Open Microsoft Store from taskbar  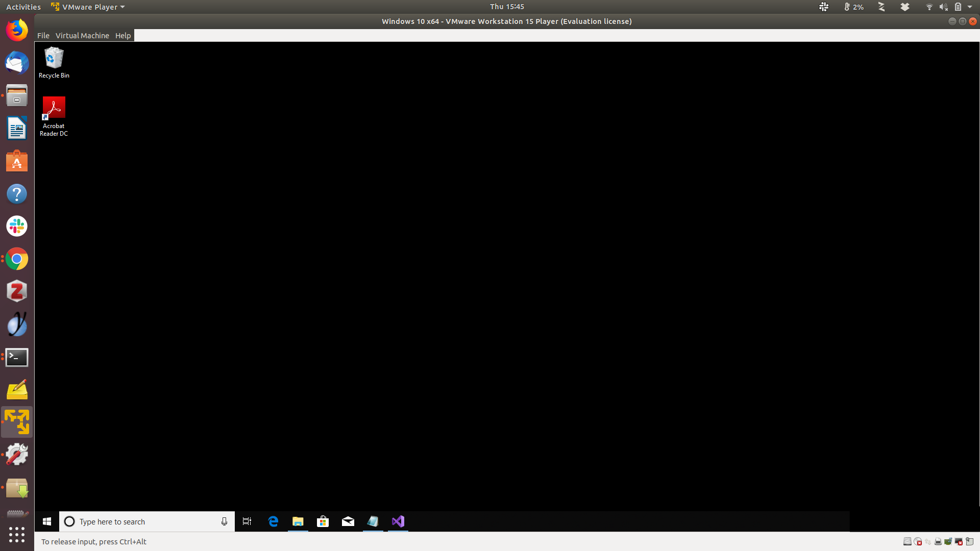tap(323, 521)
